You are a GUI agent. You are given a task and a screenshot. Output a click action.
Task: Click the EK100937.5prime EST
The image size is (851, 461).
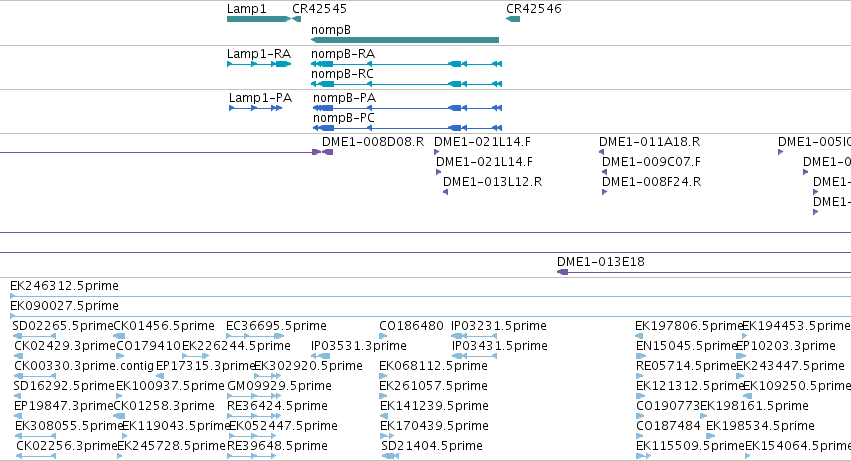(119, 396)
